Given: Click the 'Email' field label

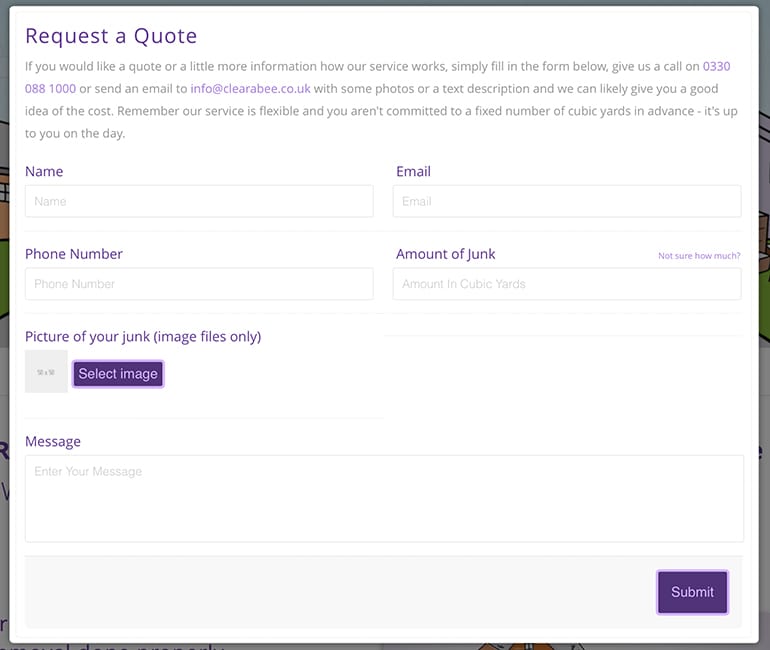Looking at the screenshot, I should 413,171.
